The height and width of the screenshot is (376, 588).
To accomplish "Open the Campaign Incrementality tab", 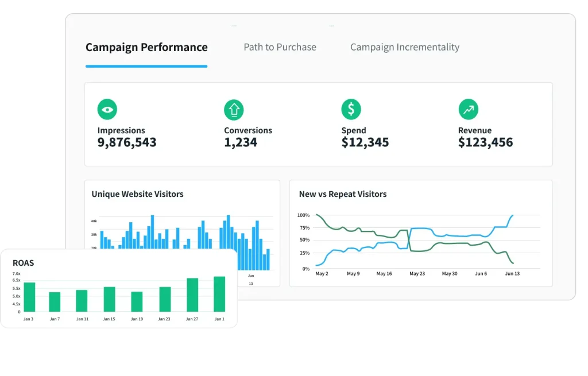I will (405, 48).
